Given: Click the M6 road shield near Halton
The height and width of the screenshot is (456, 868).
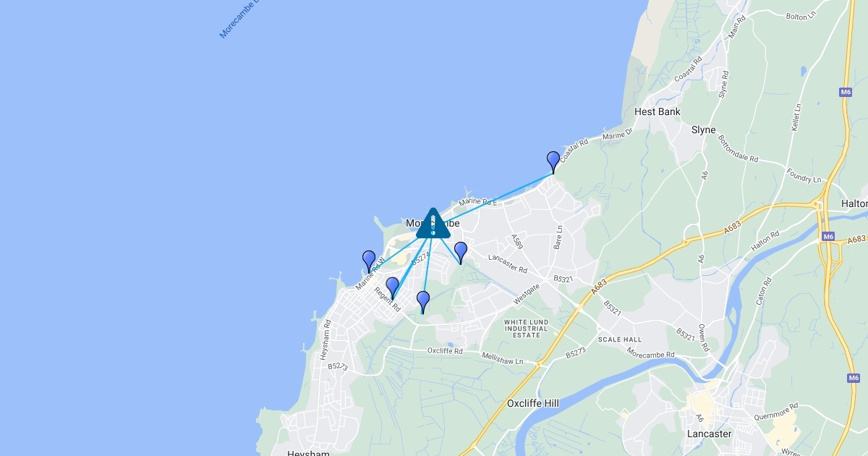Looking at the screenshot, I should click(x=827, y=236).
